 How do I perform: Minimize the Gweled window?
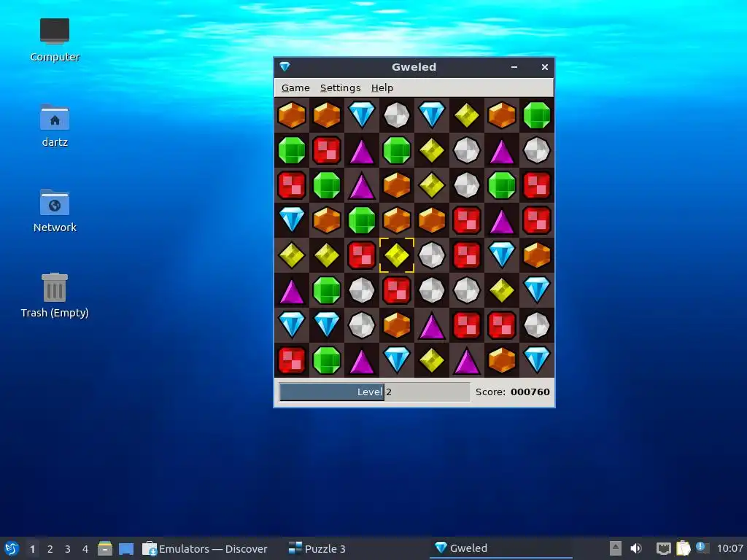click(x=514, y=67)
